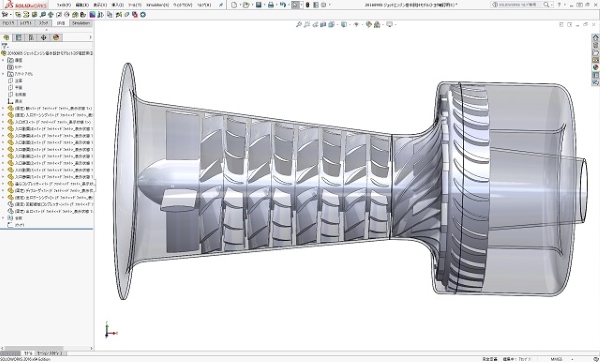
Task: Toggle the pin icon beside the menu bar
Action: tap(221, 5)
